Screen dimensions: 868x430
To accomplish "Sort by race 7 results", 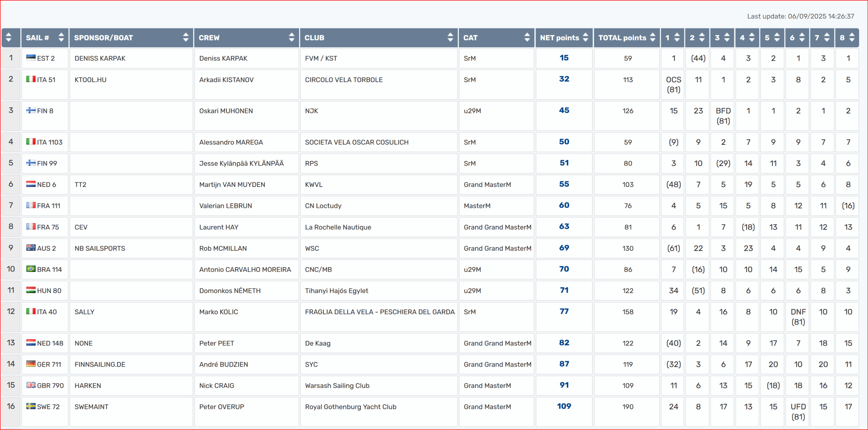I will click(827, 38).
